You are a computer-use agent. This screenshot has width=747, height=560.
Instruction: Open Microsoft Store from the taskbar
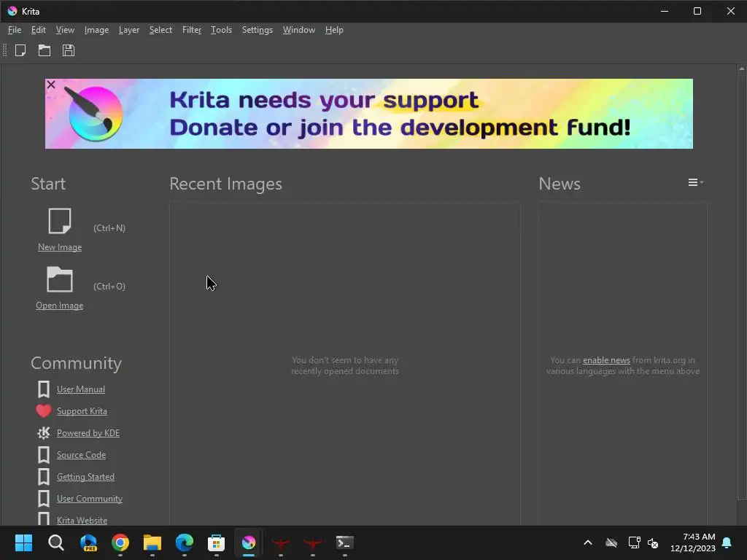pos(216,542)
